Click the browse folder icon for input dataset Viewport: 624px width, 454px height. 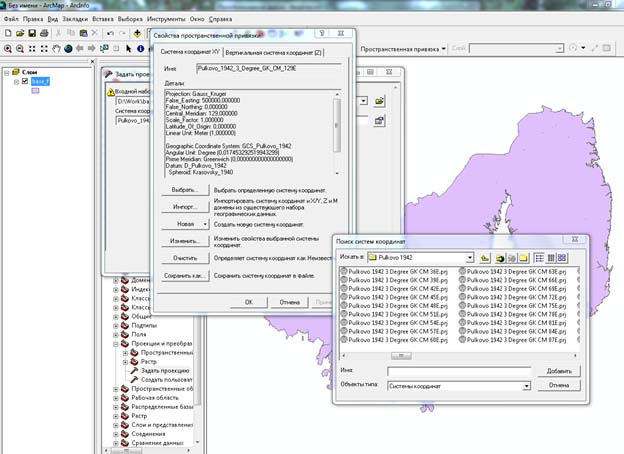coord(380,102)
